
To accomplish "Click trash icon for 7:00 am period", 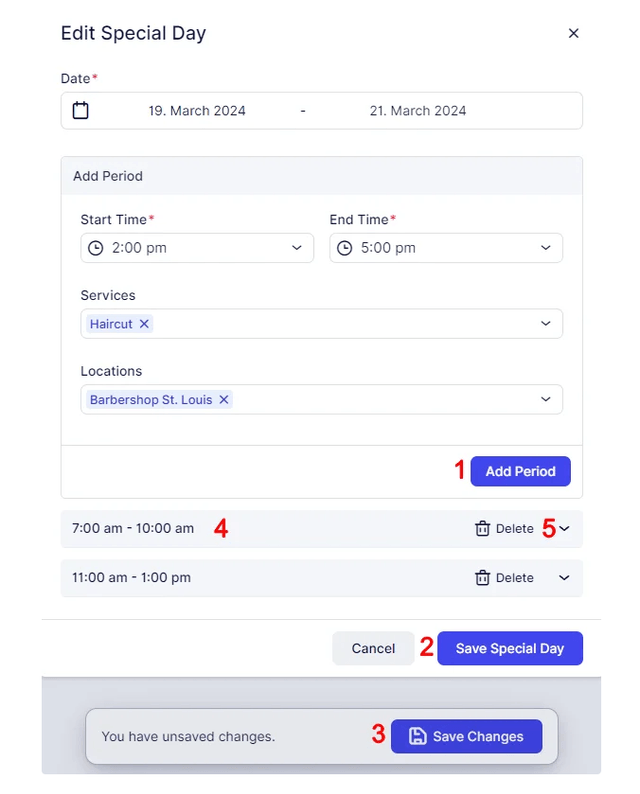I will click(483, 529).
